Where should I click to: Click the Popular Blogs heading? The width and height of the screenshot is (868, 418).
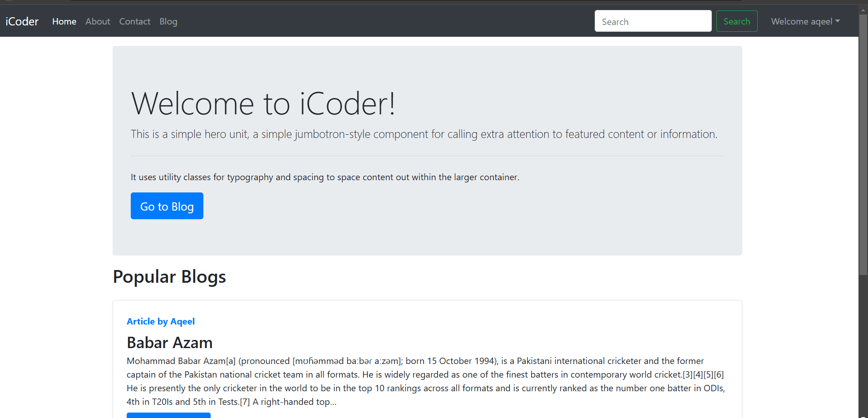[x=169, y=277]
